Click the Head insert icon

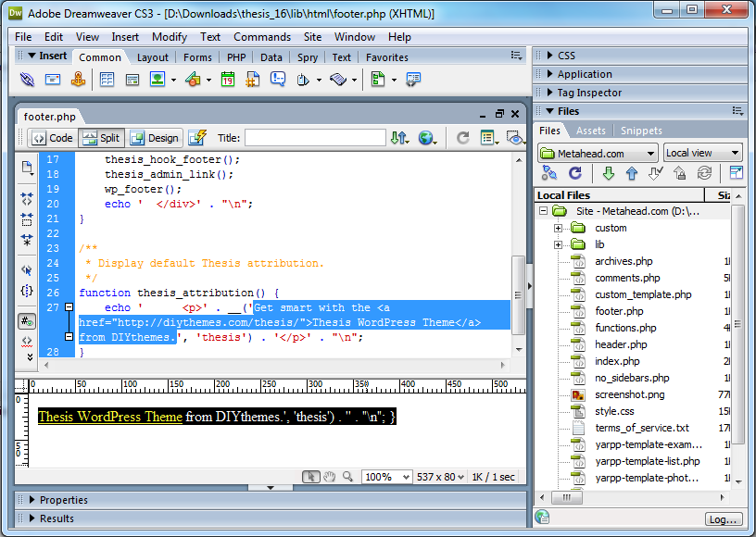[303, 80]
